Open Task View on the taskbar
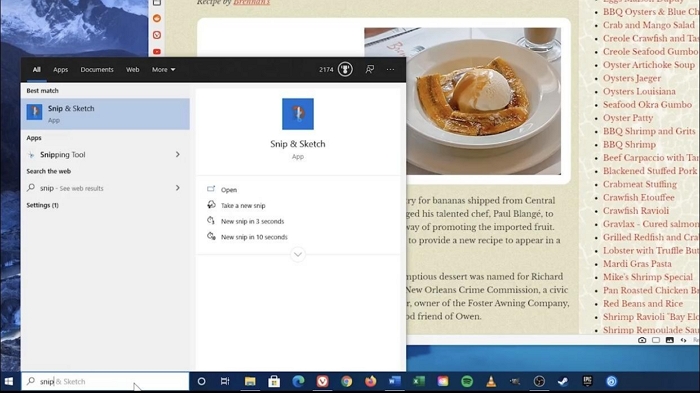This screenshot has width=700, height=393. coord(225,381)
